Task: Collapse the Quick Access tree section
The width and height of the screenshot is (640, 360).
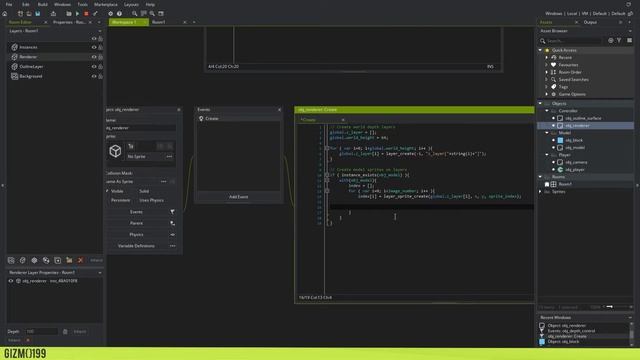Action: [x=540, y=50]
